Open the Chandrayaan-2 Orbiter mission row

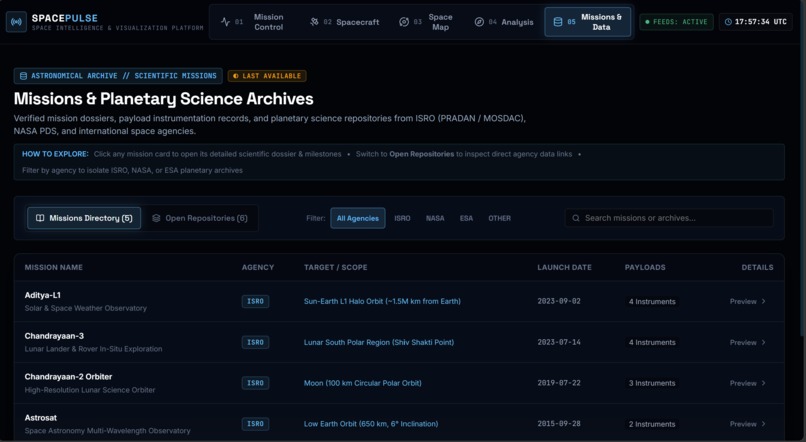399,383
